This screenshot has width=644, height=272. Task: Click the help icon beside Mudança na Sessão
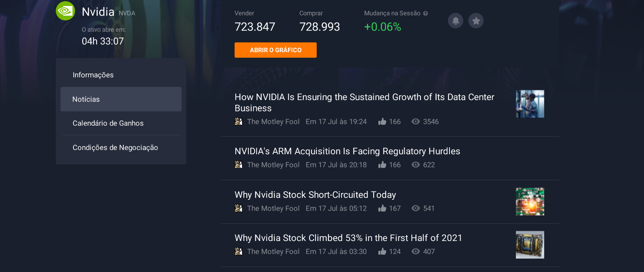[x=426, y=13]
